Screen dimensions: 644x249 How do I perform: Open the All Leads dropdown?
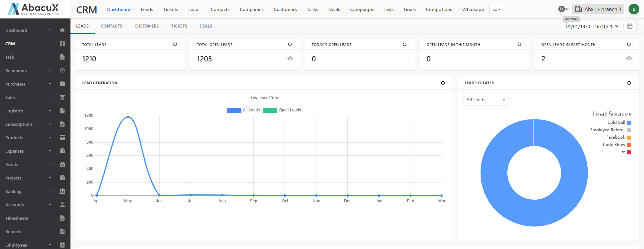click(x=485, y=100)
